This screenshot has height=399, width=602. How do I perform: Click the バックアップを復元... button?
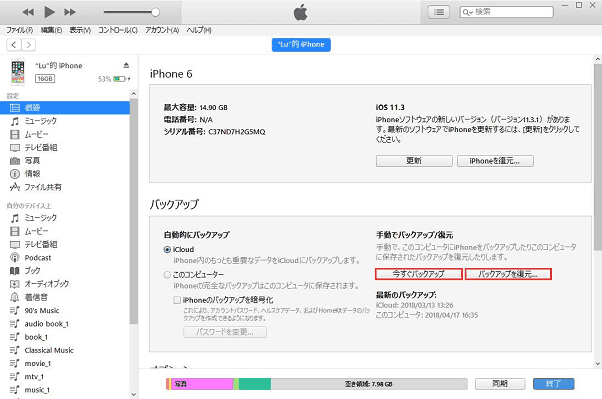click(x=508, y=274)
